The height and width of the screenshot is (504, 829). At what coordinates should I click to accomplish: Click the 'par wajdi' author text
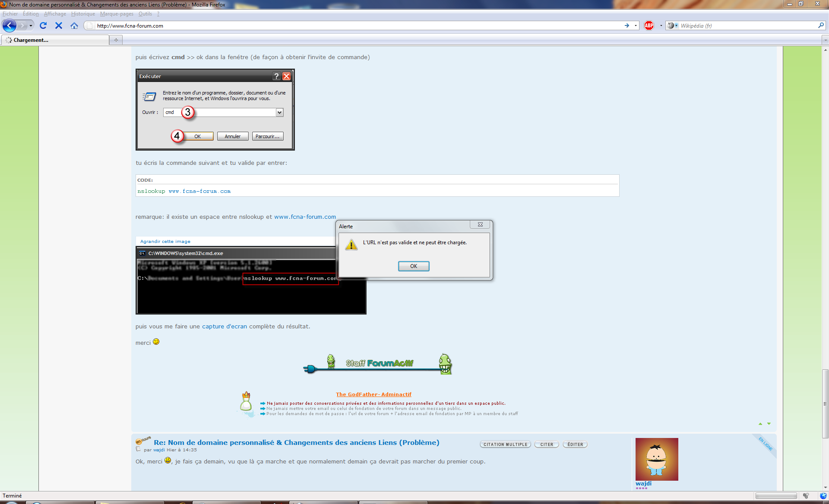[155, 450]
